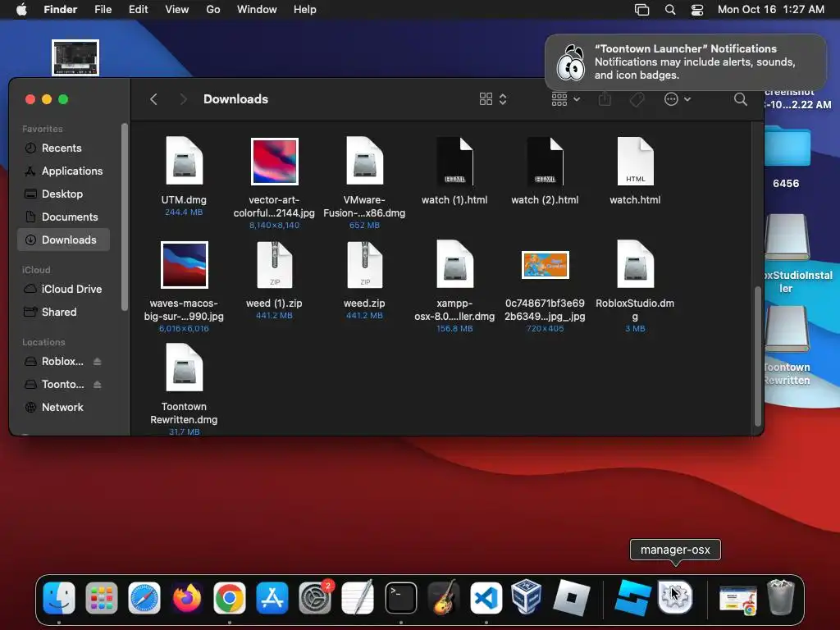840x630 pixels.
Task: Launch GarageBand from the Dock
Action: (444, 597)
